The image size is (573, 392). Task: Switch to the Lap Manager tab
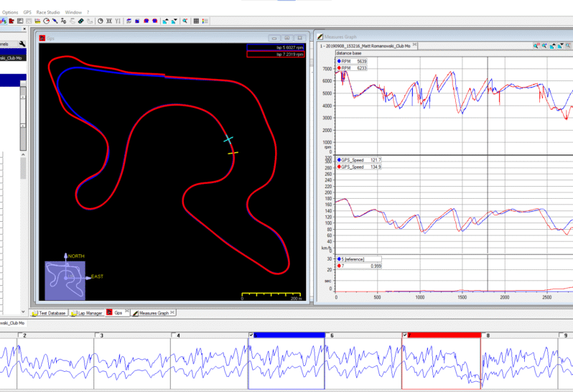tap(87, 313)
